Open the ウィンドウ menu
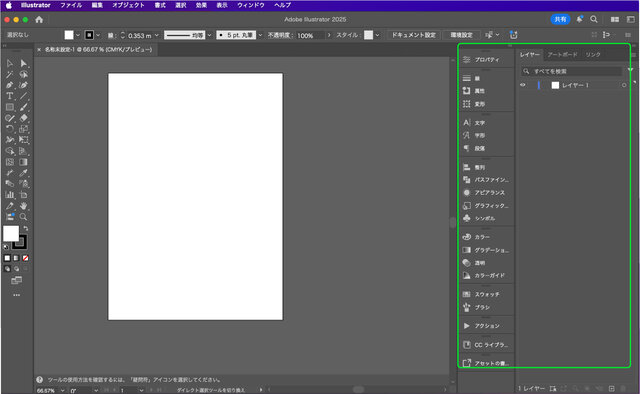The width and height of the screenshot is (640, 394). click(251, 5)
